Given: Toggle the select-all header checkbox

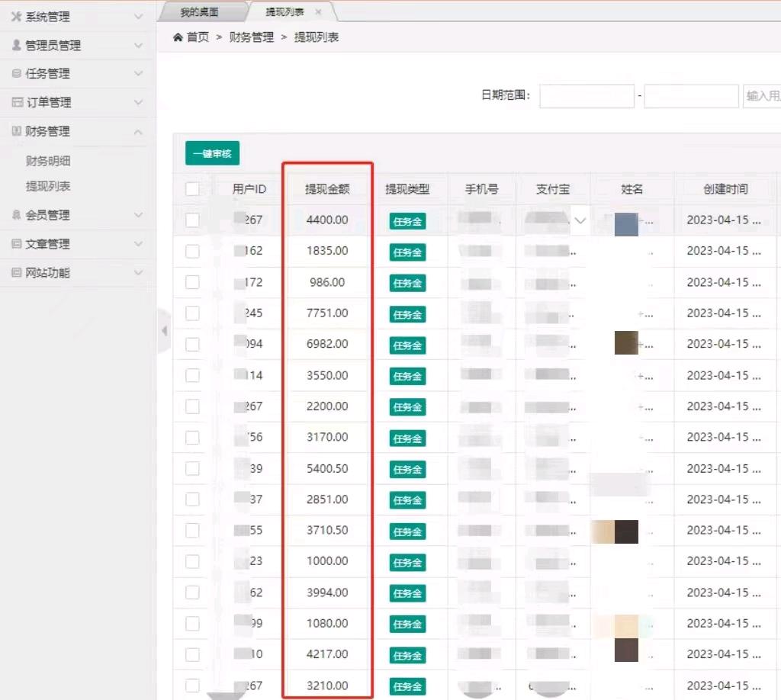Looking at the screenshot, I should point(192,189).
